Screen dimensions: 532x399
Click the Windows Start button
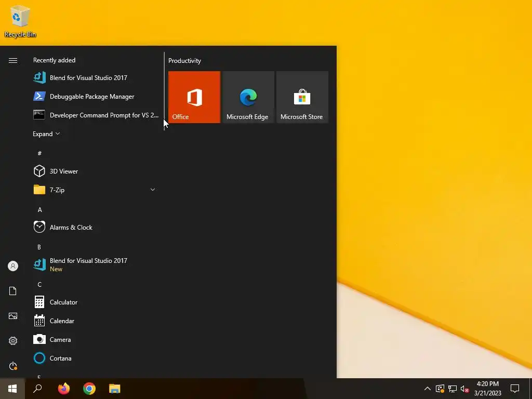[12, 389]
